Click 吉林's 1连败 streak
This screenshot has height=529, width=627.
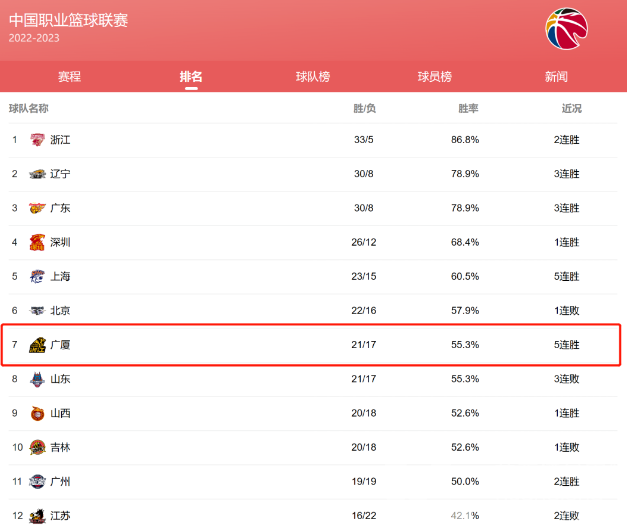567,447
